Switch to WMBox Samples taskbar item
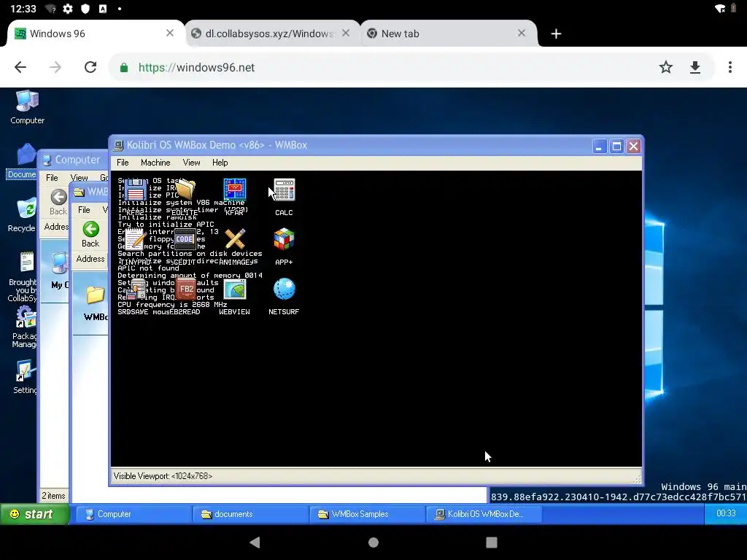The height and width of the screenshot is (560, 747). pyautogui.click(x=368, y=514)
